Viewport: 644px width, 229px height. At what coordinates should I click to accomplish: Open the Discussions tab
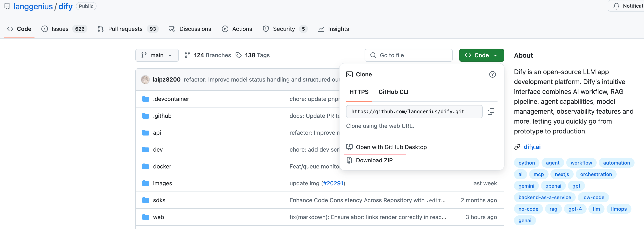click(190, 29)
